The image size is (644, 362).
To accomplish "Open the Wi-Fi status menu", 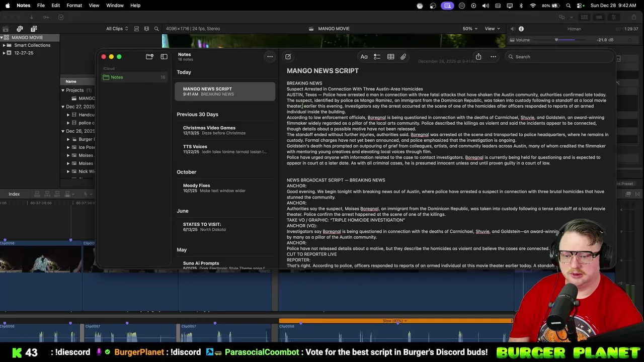I will (533, 6).
